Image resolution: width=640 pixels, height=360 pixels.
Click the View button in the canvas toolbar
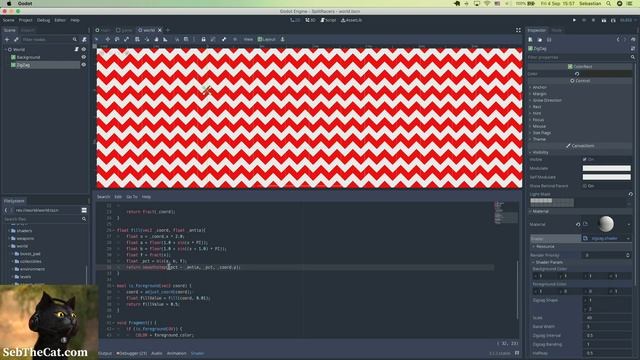(248, 39)
